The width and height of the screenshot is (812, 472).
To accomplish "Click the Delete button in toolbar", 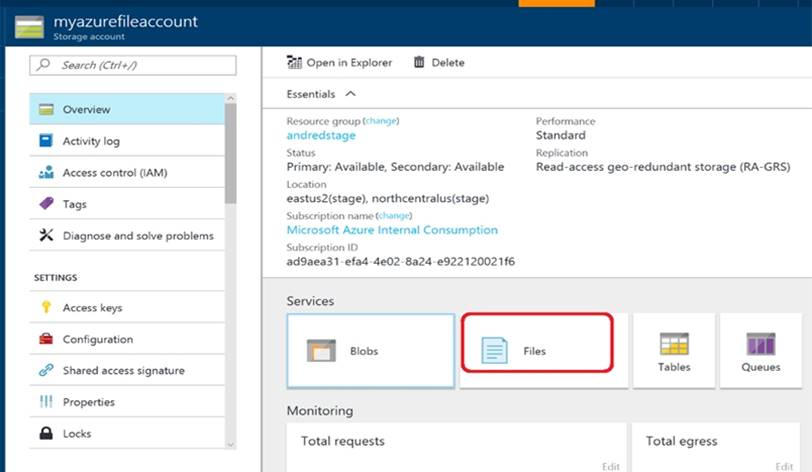I will [439, 62].
